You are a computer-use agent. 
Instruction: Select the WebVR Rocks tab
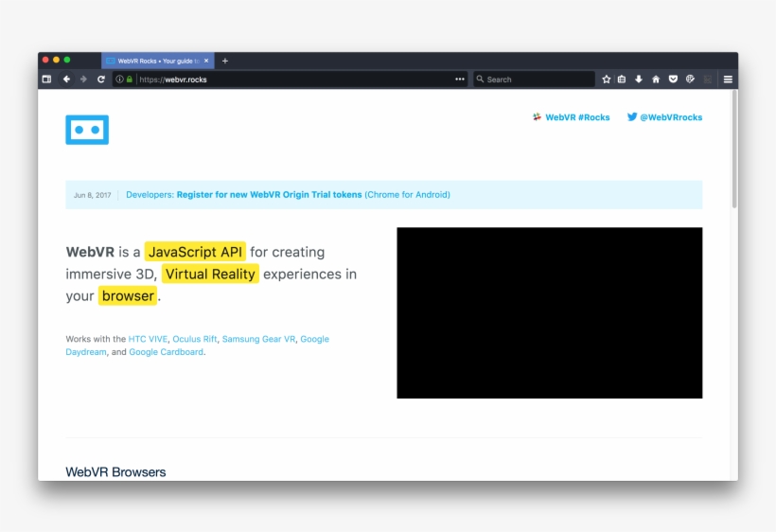[157, 61]
